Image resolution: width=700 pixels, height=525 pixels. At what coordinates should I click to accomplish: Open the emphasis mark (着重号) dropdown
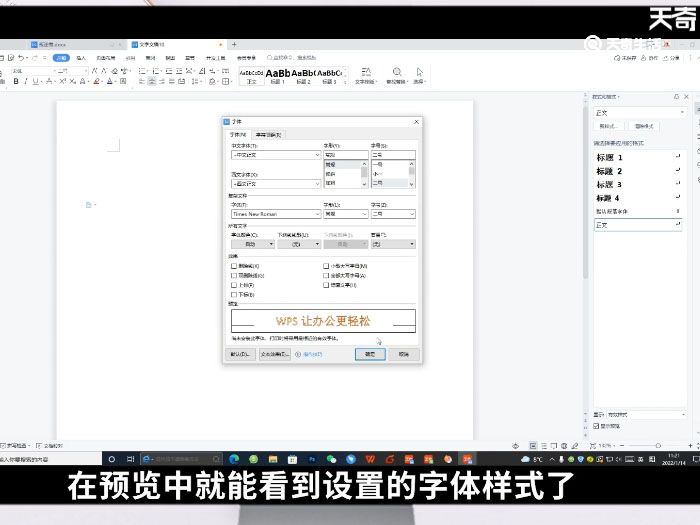[x=393, y=244]
